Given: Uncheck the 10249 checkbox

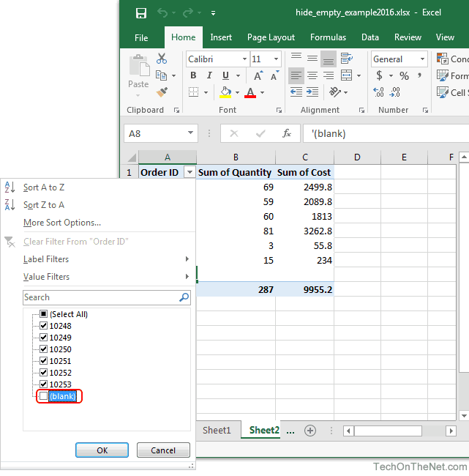Looking at the screenshot, I should 44,338.
